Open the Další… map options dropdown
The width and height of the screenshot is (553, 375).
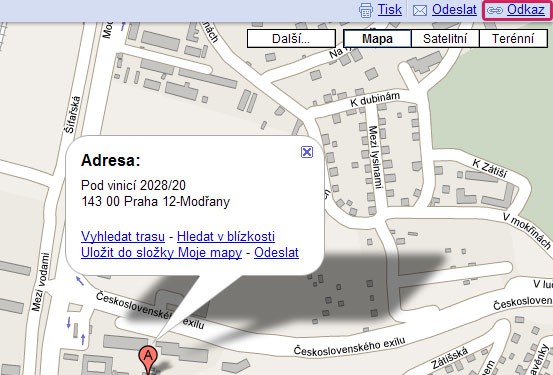291,38
